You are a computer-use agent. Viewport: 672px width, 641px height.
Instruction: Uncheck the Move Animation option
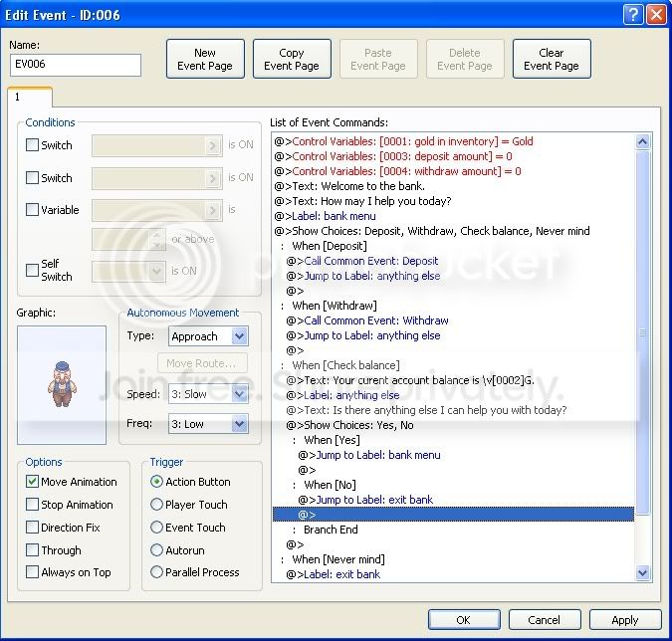33,482
